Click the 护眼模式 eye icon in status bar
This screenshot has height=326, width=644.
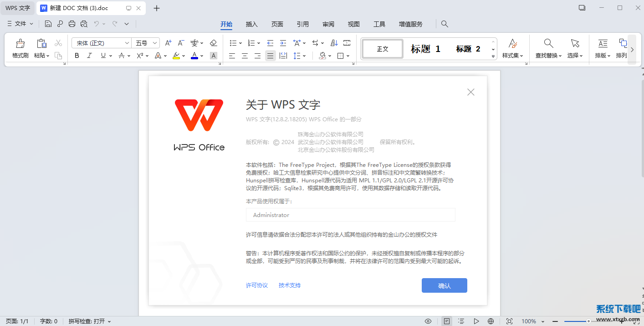coord(428,321)
